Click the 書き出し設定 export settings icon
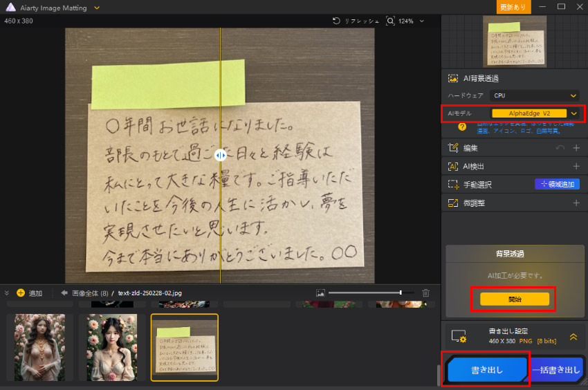The image size is (588, 390). [x=459, y=336]
